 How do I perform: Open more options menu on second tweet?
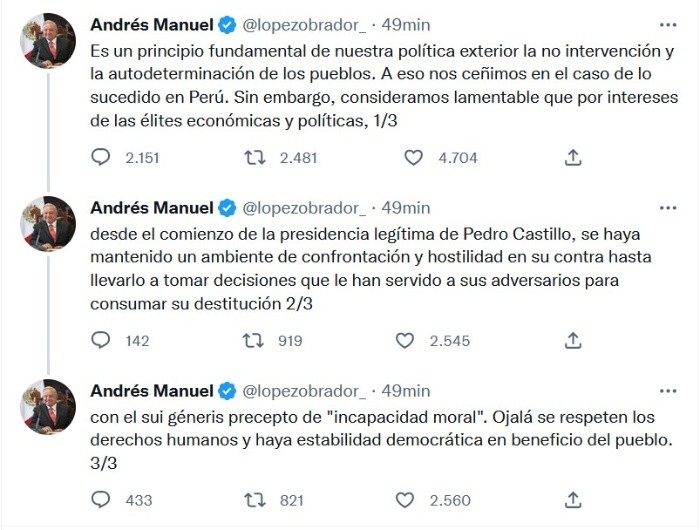666,207
